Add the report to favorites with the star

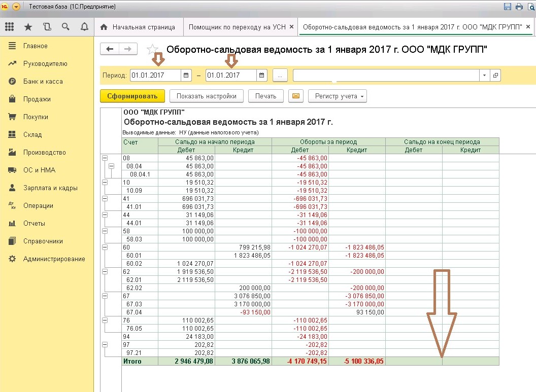[x=152, y=50]
